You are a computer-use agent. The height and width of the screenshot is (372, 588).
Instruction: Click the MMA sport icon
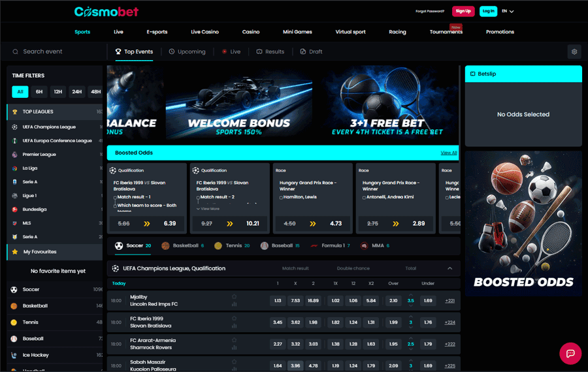click(364, 246)
